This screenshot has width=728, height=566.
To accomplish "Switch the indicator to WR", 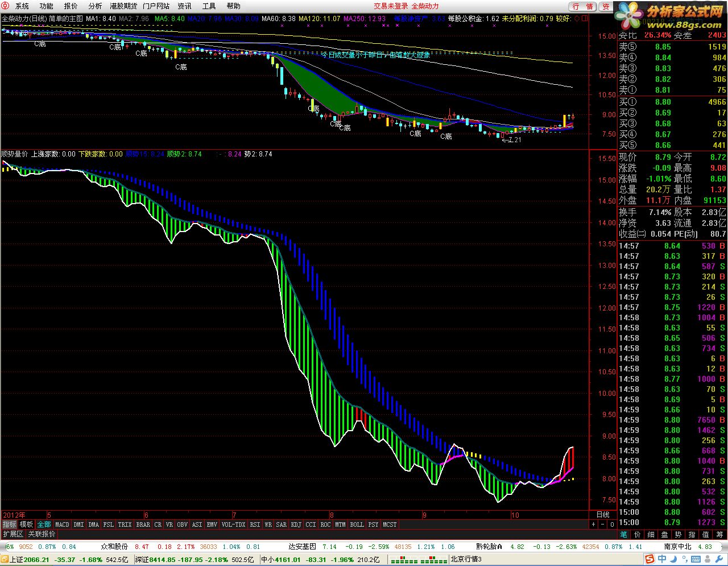I will [268, 524].
